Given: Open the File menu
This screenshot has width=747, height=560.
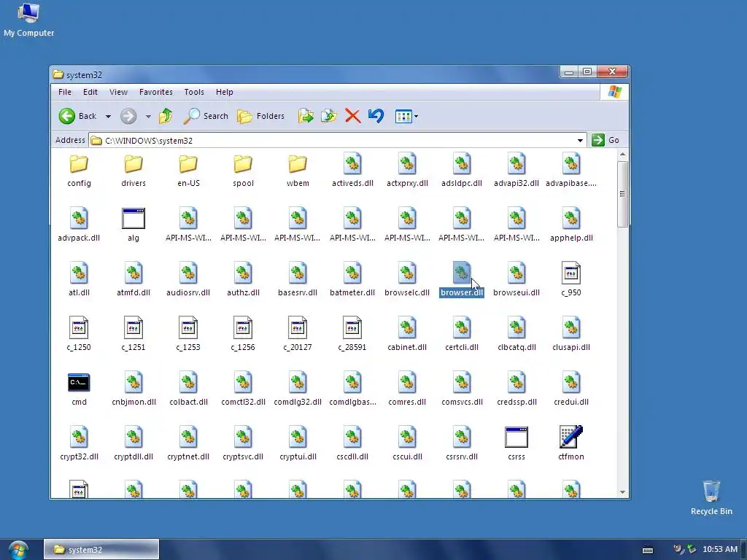Looking at the screenshot, I should (65, 92).
